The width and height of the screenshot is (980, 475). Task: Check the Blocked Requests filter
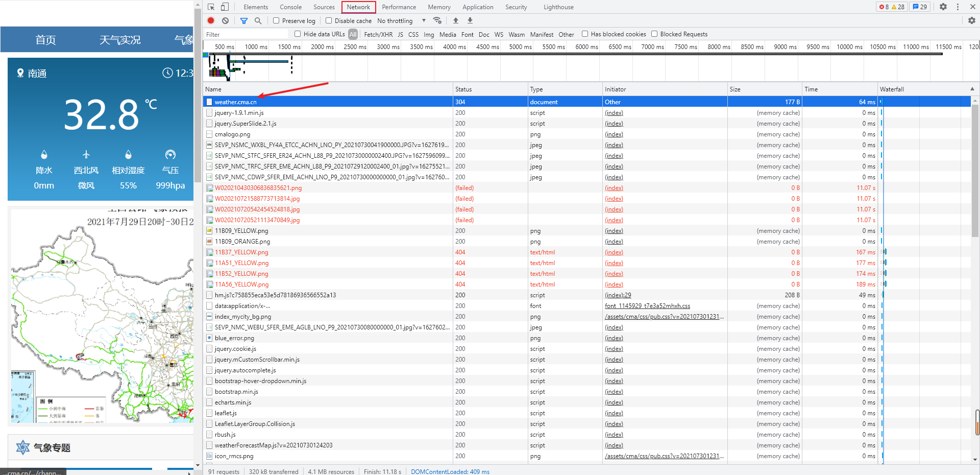654,34
